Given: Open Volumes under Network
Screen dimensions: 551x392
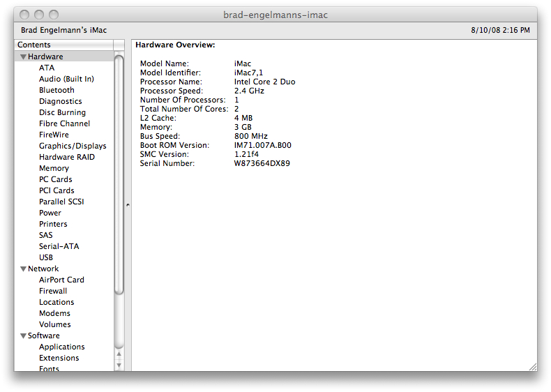Looking at the screenshot, I should click(x=55, y=324).
